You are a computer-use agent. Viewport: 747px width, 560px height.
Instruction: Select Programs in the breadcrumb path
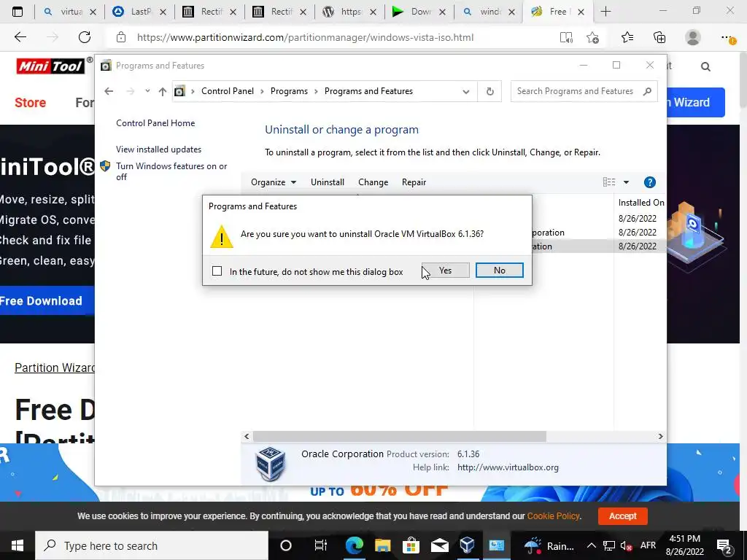tap(289, 91)
